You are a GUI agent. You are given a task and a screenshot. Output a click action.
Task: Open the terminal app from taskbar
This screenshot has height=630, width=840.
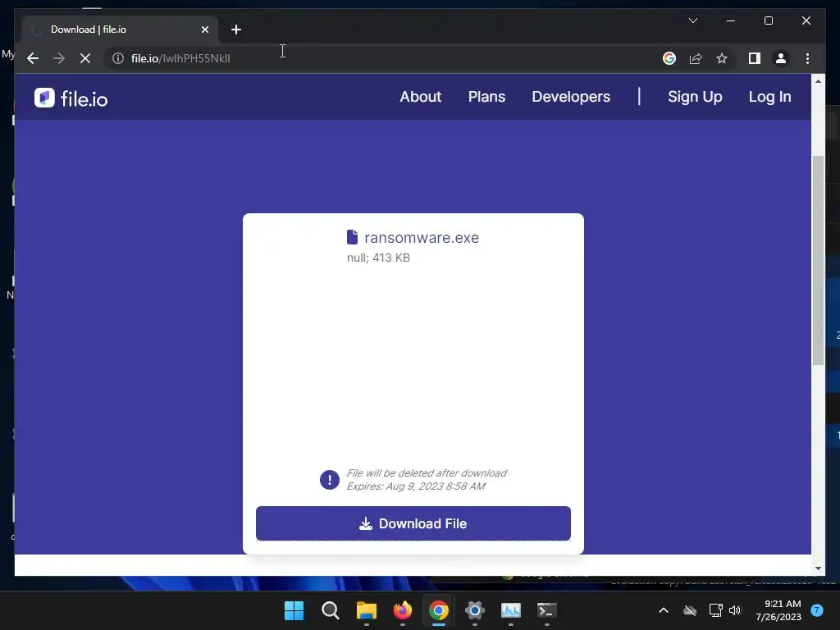547,610
